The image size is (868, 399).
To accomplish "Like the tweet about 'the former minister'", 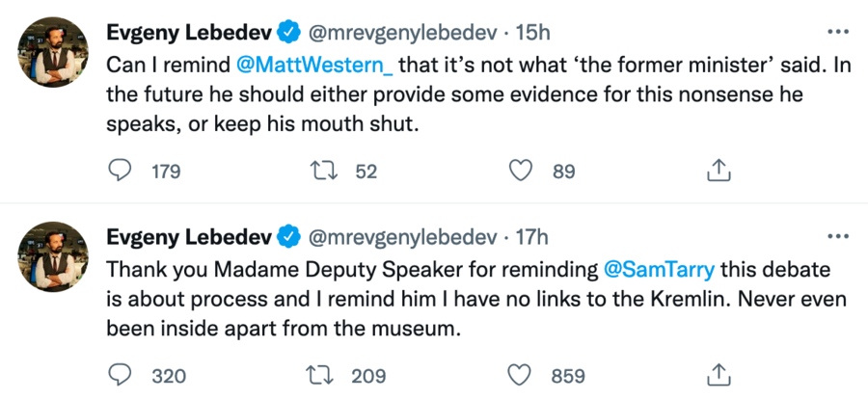I will tap(521, 171).
